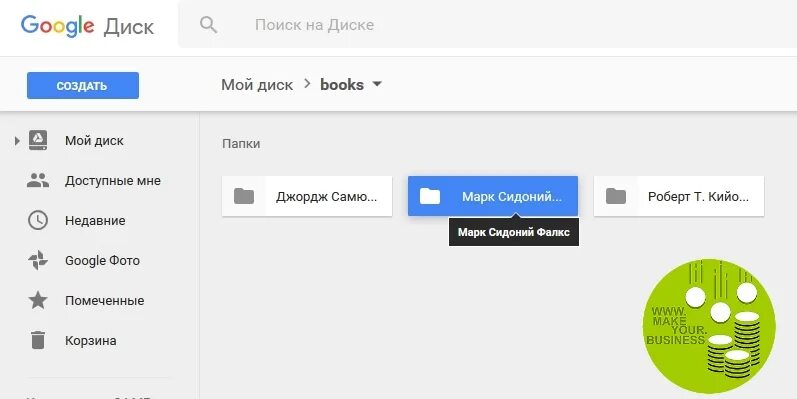This screenshot has width=797, height=399.
Task: Click the Корзина trash icon
Action: tap(38, 340)
